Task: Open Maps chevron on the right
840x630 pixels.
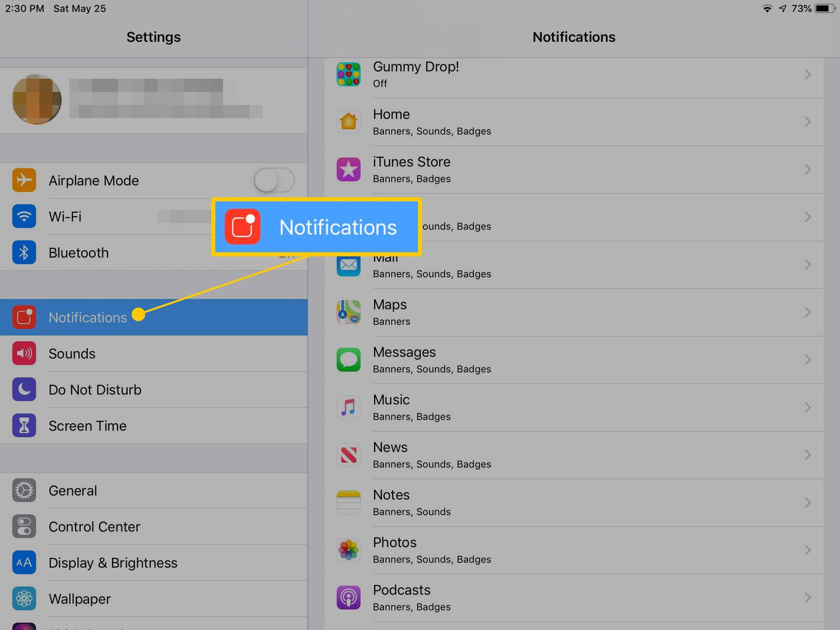Action: (808, 312)
